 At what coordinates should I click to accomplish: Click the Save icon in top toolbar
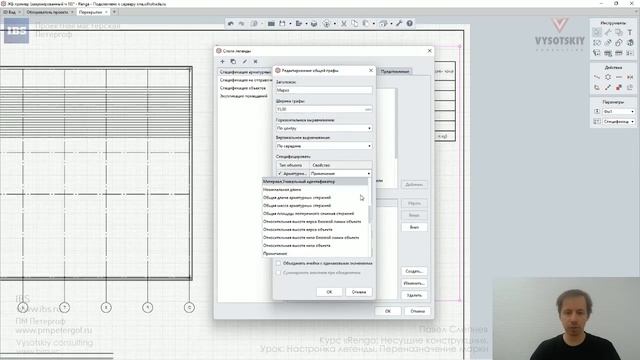(x=282, y=24)
